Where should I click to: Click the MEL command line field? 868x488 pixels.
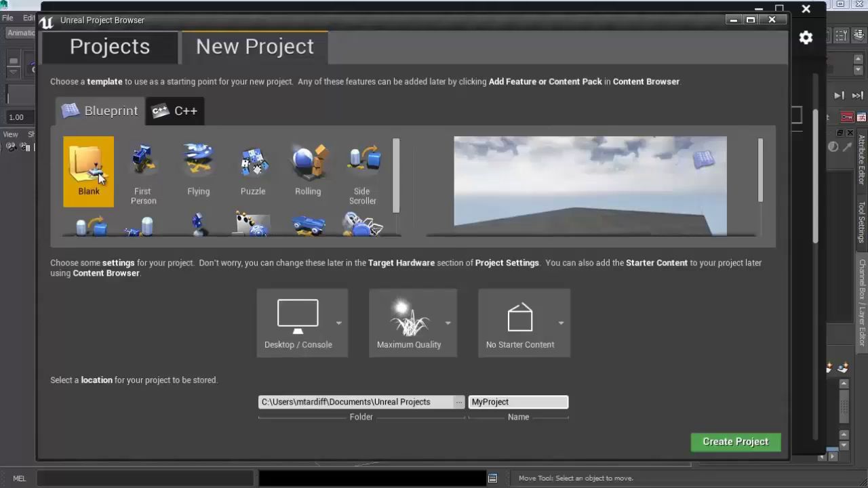(146, 479)
